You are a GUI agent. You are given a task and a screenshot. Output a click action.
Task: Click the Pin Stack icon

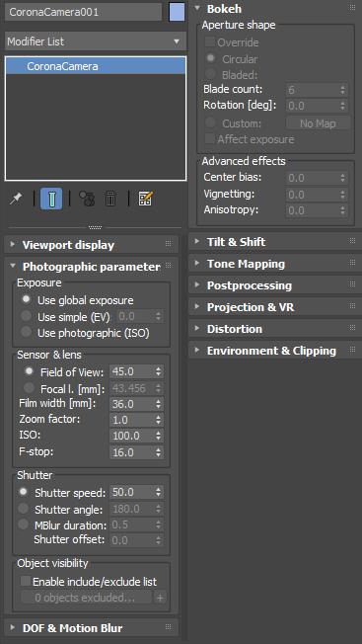[x=16, y=200]
